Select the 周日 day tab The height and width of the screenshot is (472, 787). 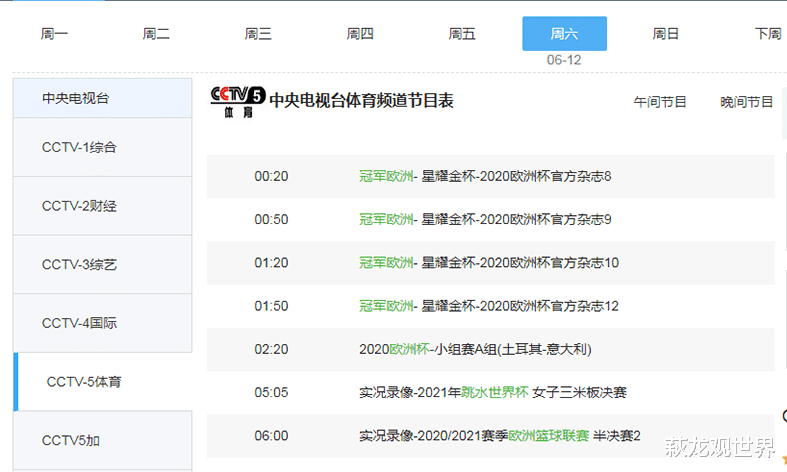point(666,34)
